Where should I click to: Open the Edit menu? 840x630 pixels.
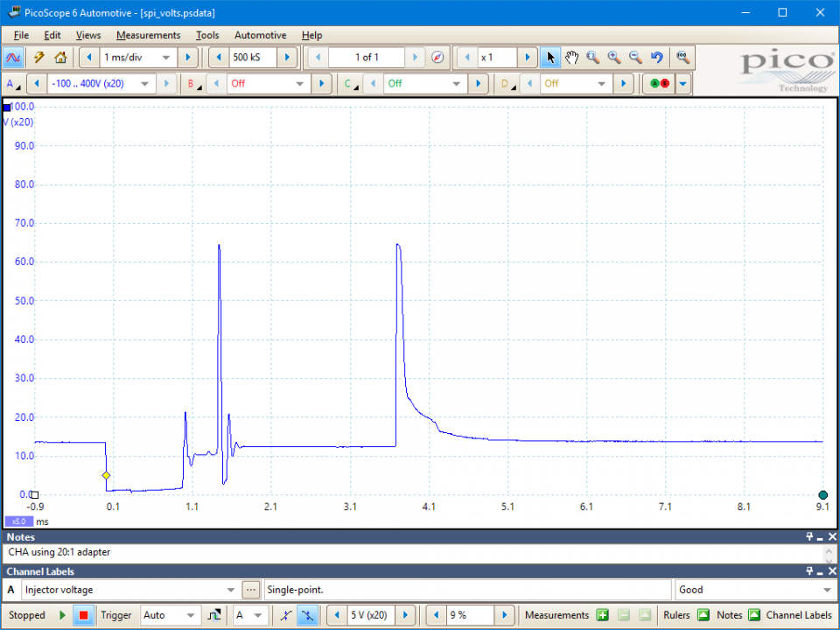(x=52, y=35)
